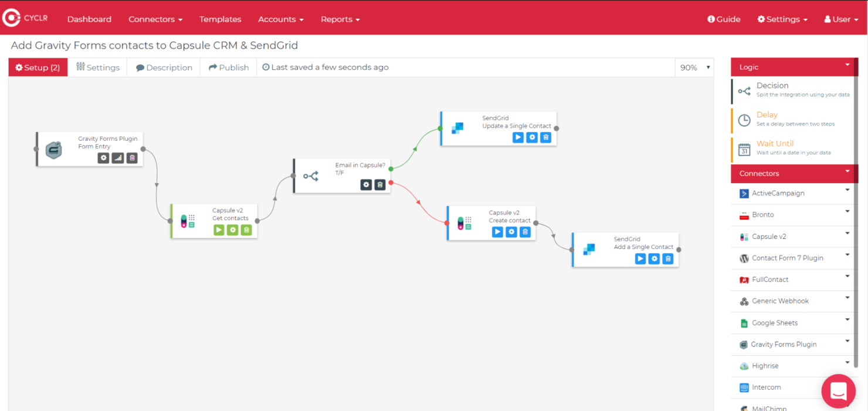Run the Capsule v2 Get contacts step

(x=218, y=230)
